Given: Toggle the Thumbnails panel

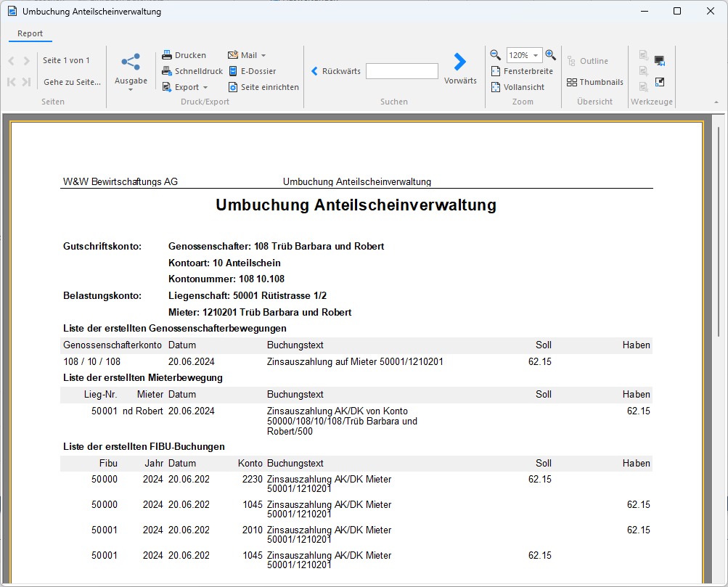Looking at the screenshot, I should pos(594,82).
